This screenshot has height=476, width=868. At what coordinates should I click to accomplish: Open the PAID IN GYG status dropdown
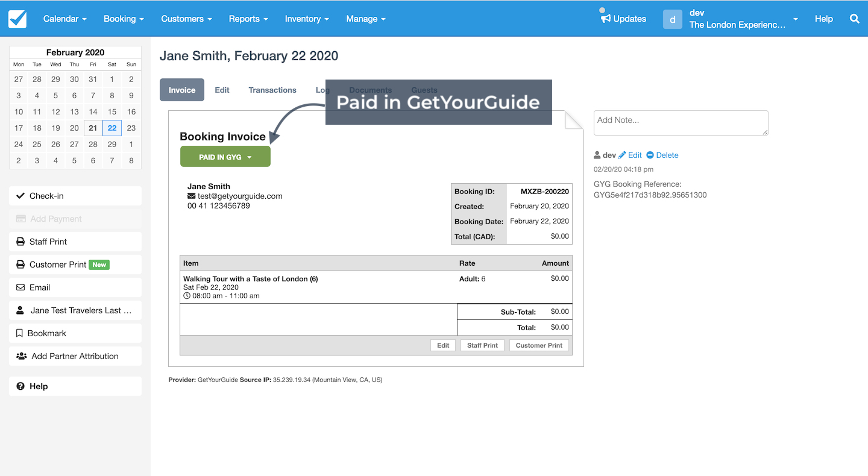coord(225,157)
